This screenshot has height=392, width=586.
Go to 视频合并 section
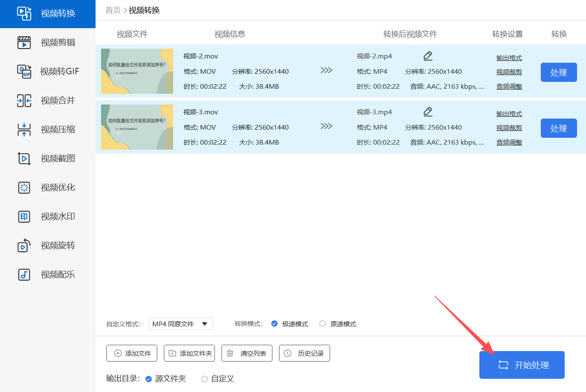tap(48, 100)
